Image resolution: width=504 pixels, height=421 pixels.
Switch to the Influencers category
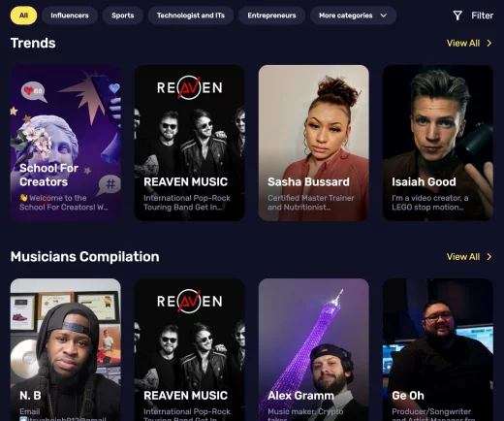click(70, 16)
